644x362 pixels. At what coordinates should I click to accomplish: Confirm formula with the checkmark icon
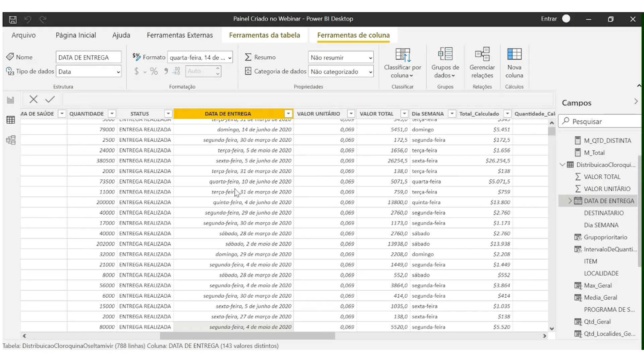[50, 99]
